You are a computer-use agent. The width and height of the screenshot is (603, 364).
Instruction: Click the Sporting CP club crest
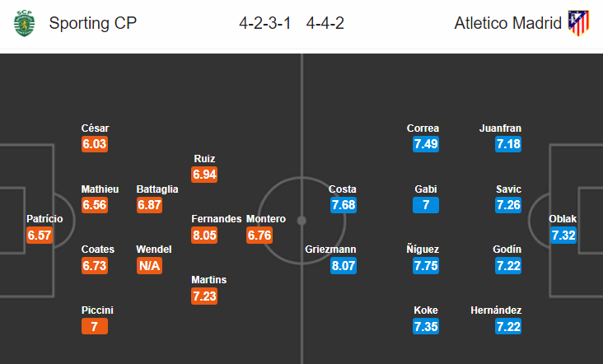[24, 23]
